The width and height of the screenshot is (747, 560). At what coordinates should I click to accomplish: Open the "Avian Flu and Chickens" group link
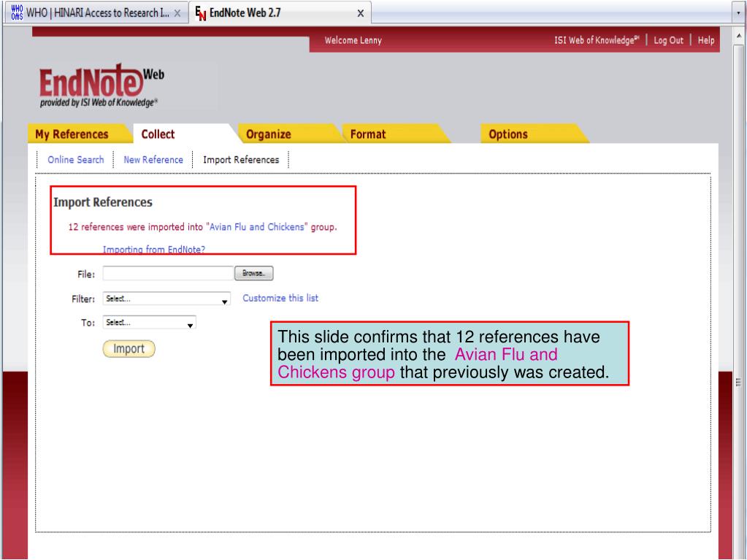257,227
